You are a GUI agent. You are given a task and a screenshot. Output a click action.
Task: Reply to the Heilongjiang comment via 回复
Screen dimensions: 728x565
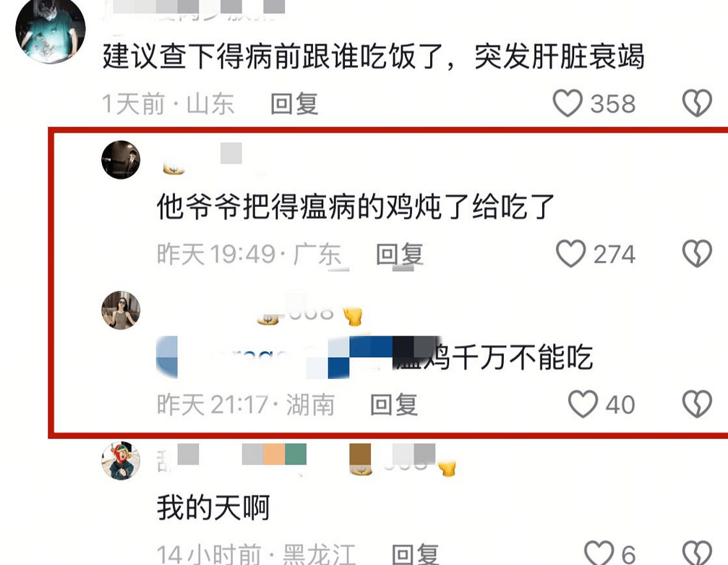(415, 554)
